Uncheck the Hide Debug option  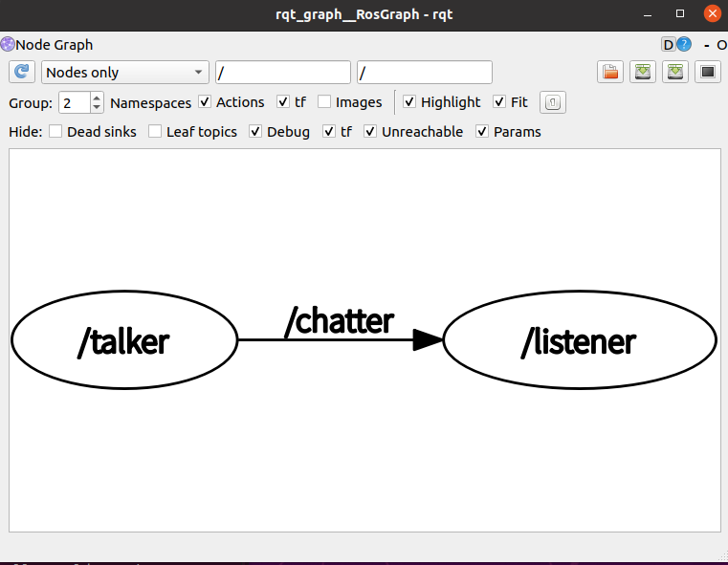[255, 132]
